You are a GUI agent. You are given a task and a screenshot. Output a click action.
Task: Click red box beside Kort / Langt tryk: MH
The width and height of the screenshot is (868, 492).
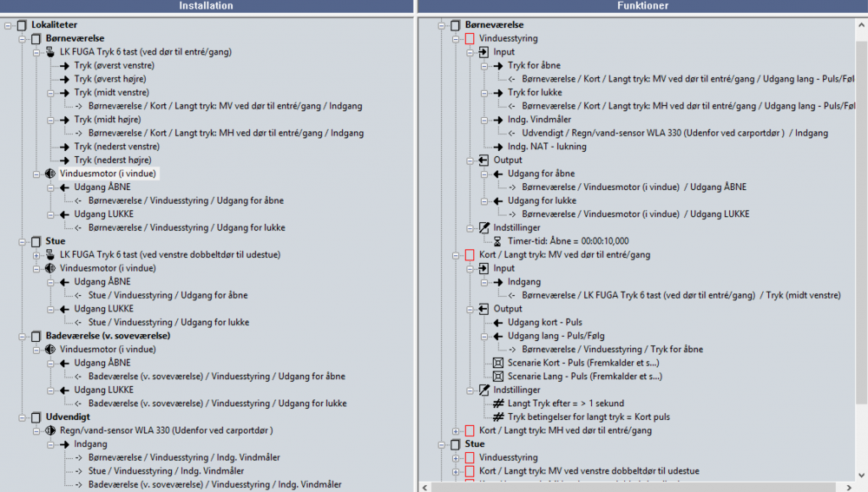(470, 430)
